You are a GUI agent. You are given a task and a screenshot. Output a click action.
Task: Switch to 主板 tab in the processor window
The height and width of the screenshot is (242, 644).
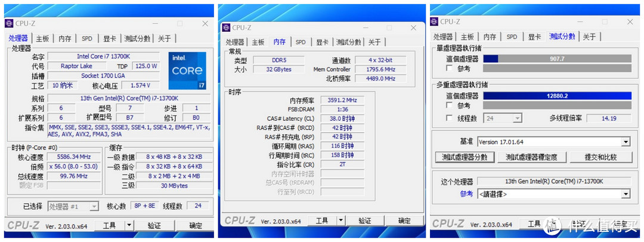coord(42,38)
